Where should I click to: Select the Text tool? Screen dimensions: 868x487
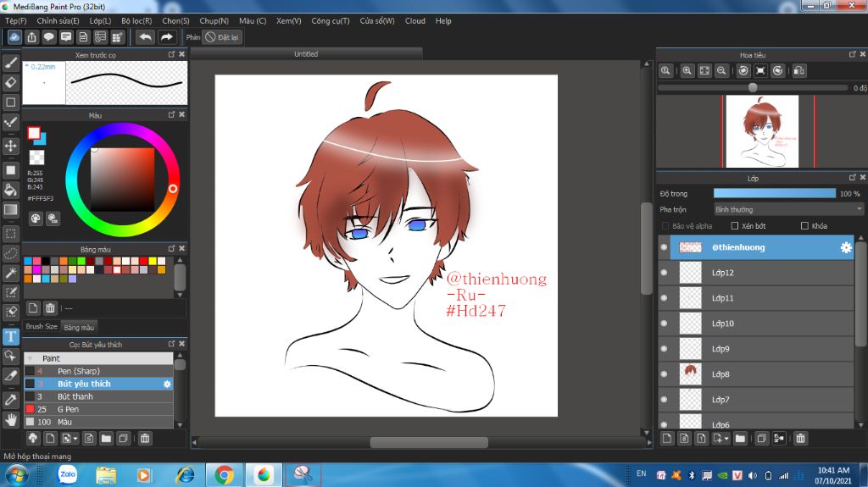10,336
